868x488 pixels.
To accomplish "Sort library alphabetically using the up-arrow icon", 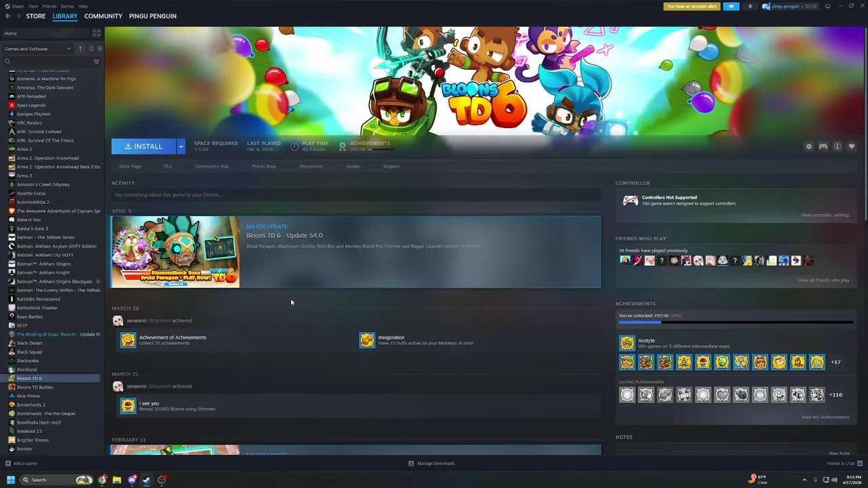I will (x=80, y=49).
